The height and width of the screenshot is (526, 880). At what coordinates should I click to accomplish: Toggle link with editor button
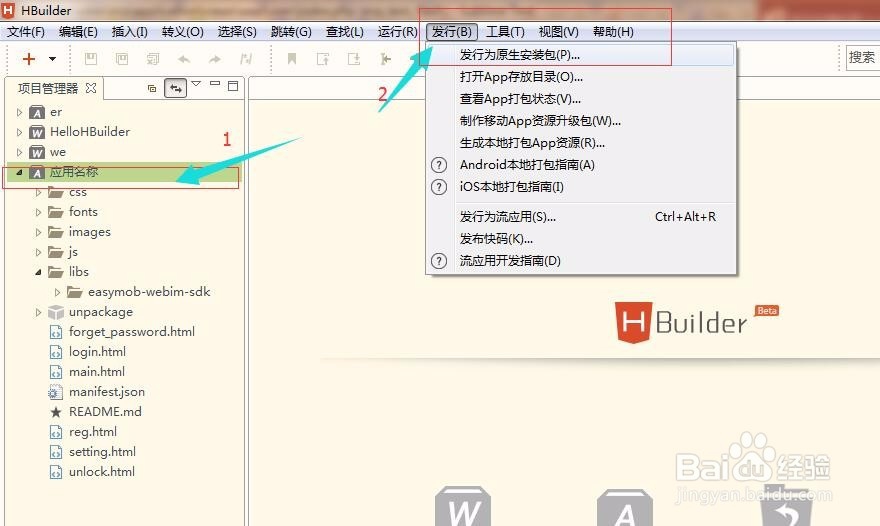tap(176, 88)
